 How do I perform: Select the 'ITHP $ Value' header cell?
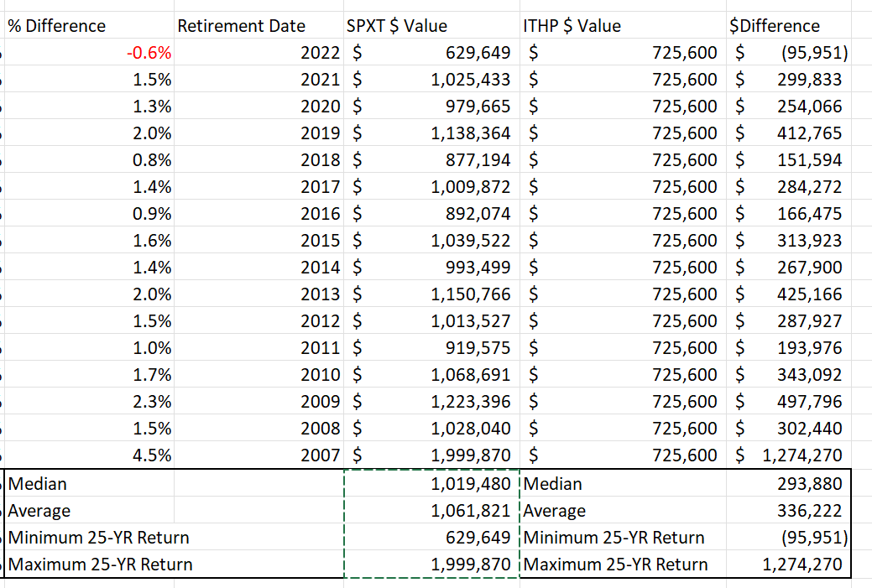(623, 25)
